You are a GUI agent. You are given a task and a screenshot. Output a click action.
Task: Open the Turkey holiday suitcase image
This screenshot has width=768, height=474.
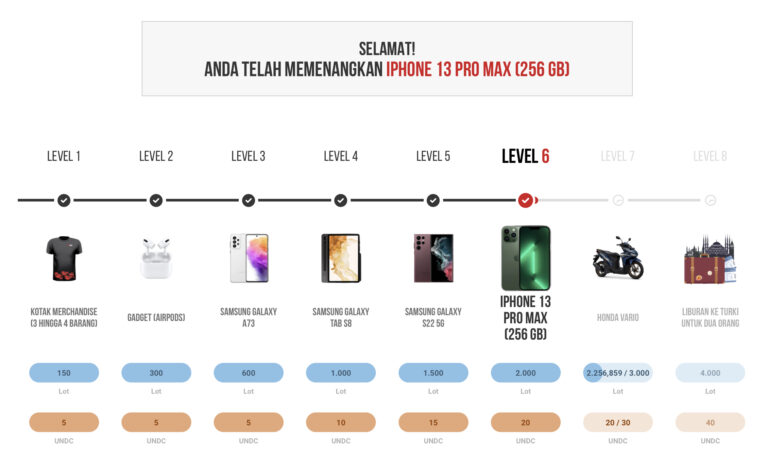pyautogui.click(x=710, y=259)
